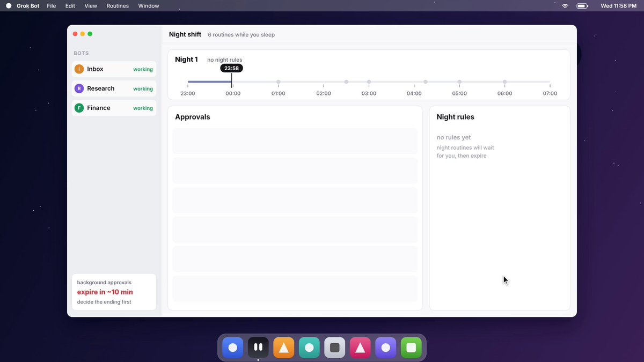Image resolution: width=644 pixels, height=362 pixels.
Task: Click the 00:00 timeline label
Action: point(233,93)
